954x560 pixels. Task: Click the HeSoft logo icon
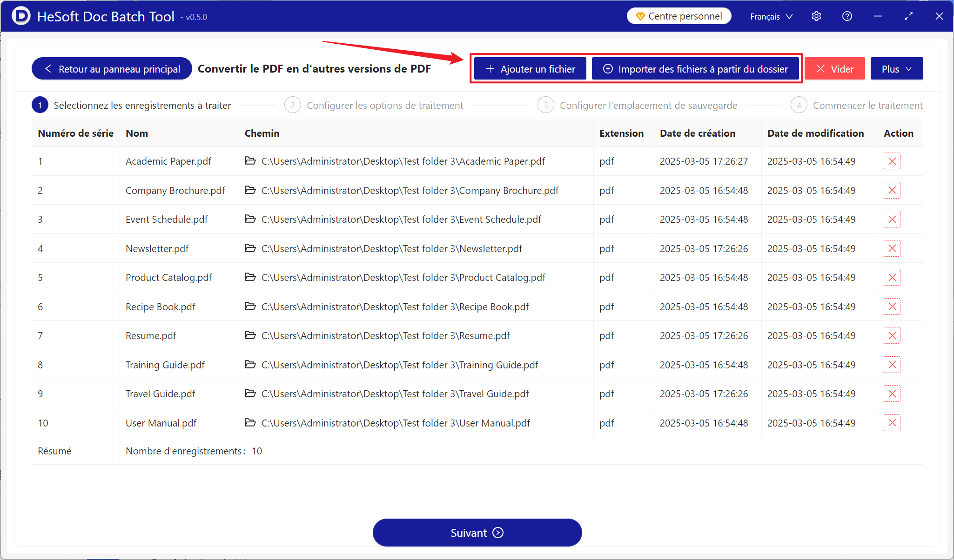[20, 16]
